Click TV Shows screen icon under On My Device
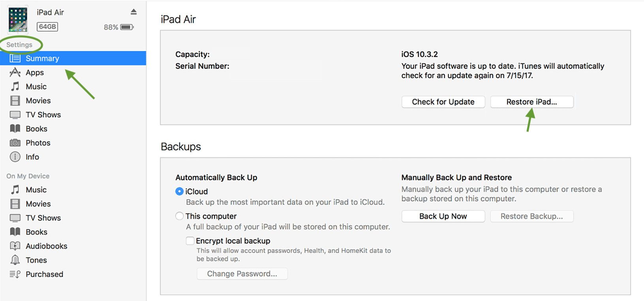Image resolution: width=644 pixels, height=301 pixels. [x=15, y=218]
